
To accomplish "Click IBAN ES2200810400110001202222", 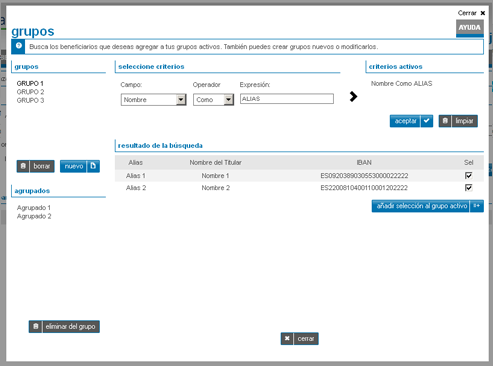I will click(x=364, y=188).
